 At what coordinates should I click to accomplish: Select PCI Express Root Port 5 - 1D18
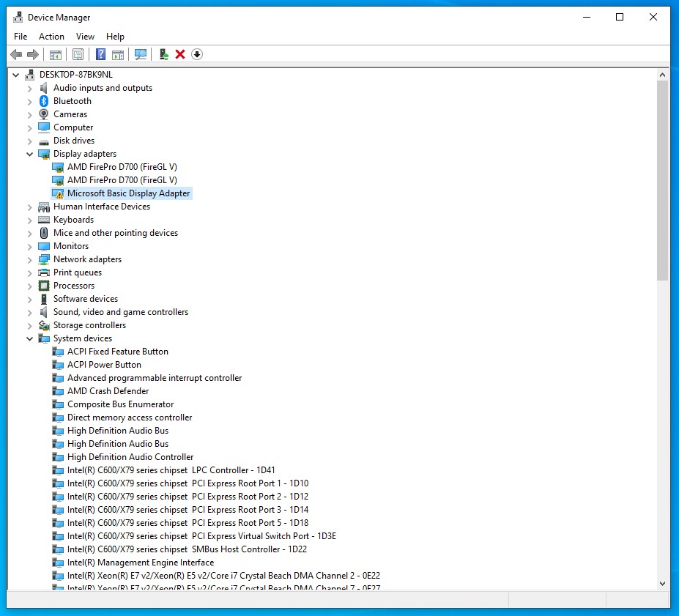[x=188, y=523]
